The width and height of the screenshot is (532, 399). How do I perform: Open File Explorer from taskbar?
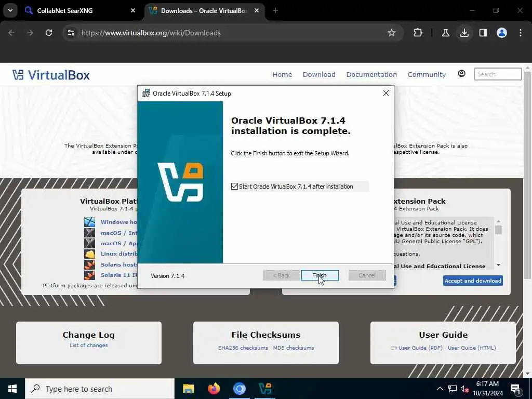[x=188, y=389]
